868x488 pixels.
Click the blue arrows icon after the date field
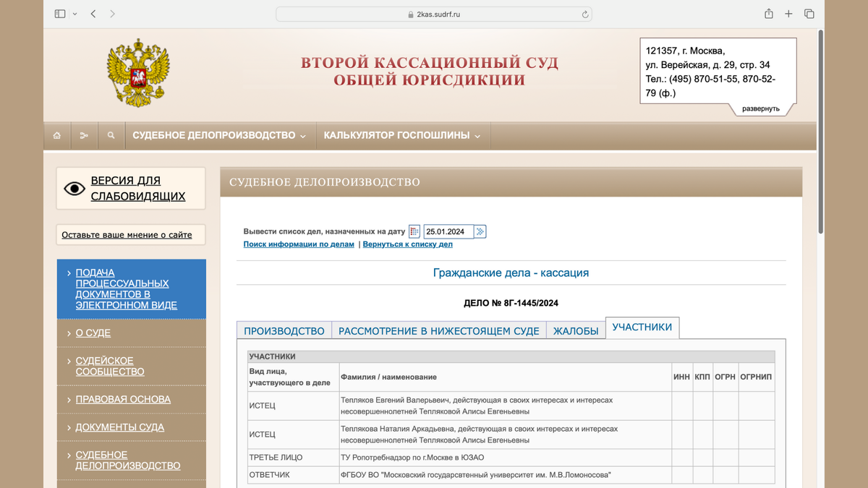point(480,231)
